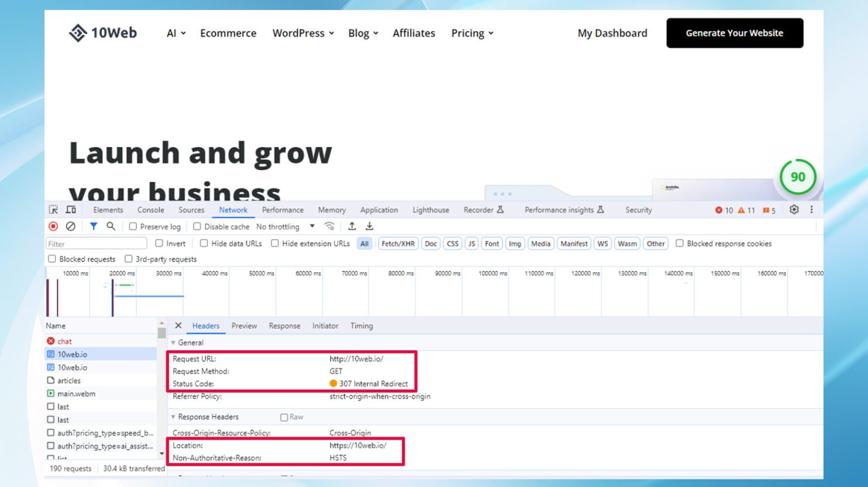This screenshot has height=487, width=868.
Task: Tick the Raw response headers checkbox
Action: pyautogui.click(x=284, y=417)
